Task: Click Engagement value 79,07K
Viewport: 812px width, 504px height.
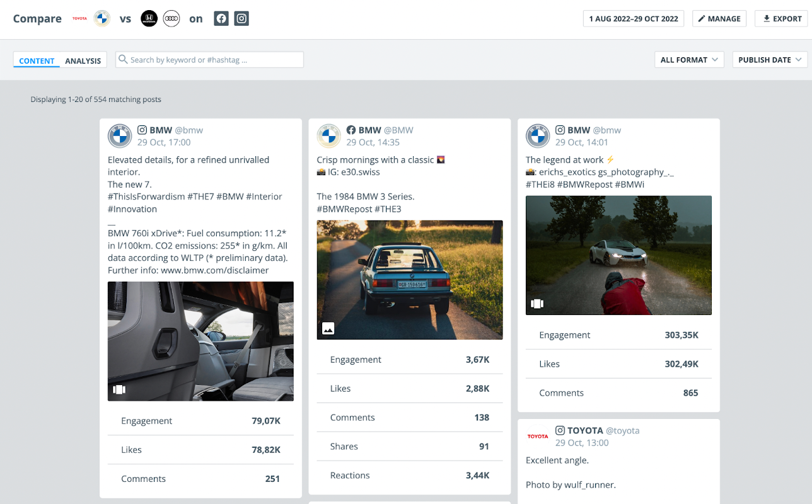Action: click(266, 421)
